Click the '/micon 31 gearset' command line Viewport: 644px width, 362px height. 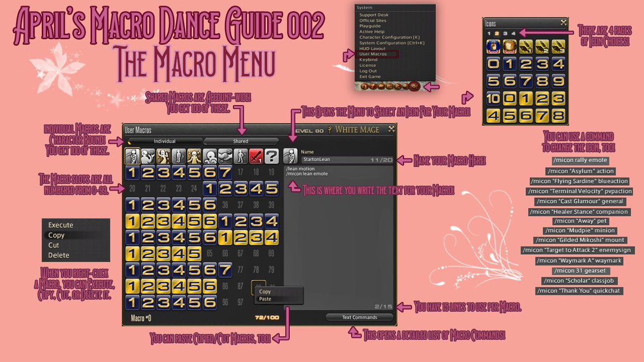point(580,270)
